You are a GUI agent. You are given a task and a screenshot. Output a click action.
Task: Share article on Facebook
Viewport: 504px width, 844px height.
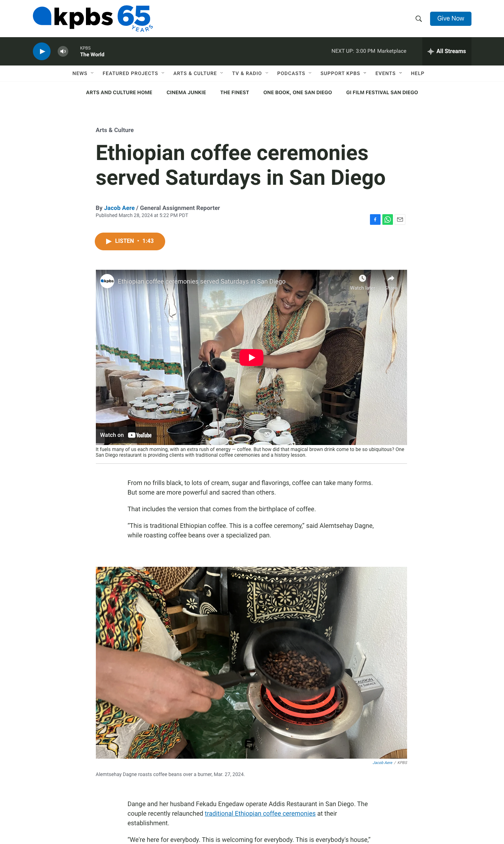click(x=375, y=219)
